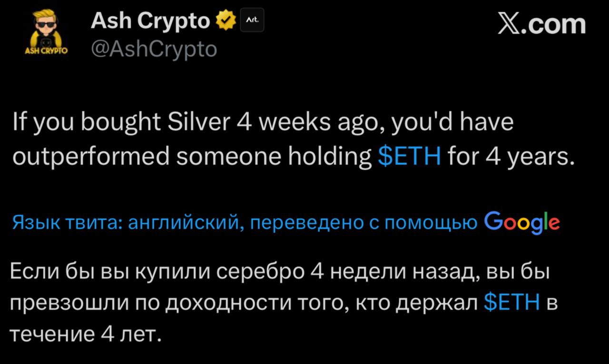Click the gold verified badge next to Ash Crypto

click(225, 20)
